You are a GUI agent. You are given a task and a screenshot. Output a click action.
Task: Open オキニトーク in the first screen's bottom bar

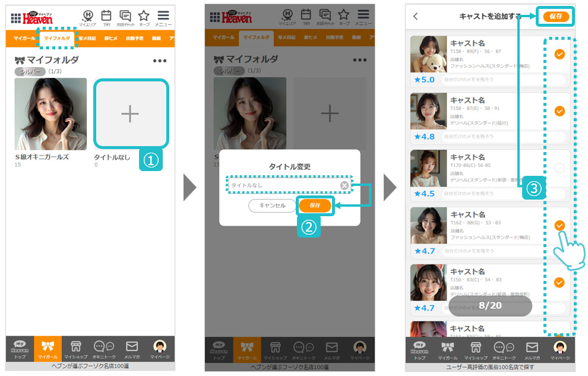pyautogui.click(x=103, y=349)
